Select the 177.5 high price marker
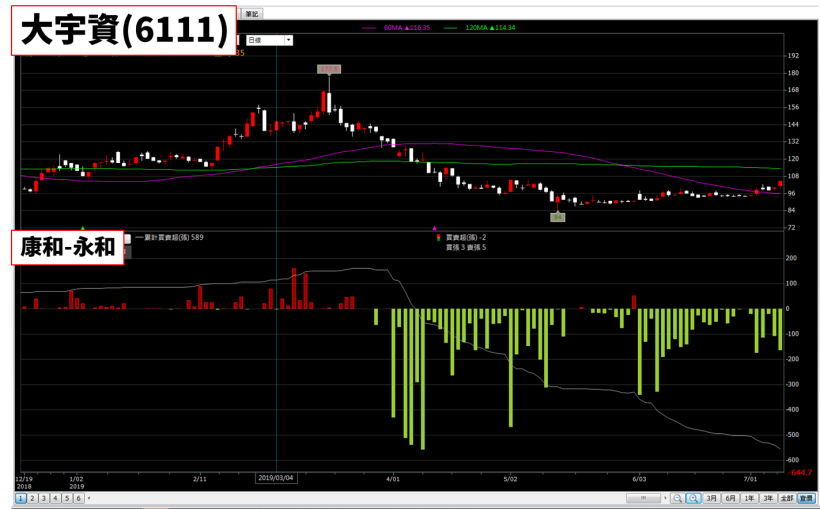820x509 pixels. (329, 69)
